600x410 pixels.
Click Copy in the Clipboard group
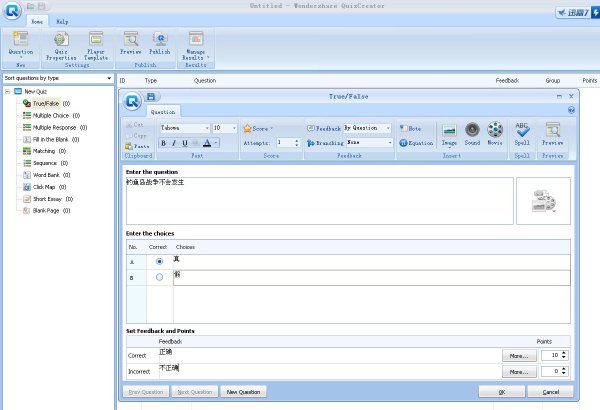(x=136, y=136)
